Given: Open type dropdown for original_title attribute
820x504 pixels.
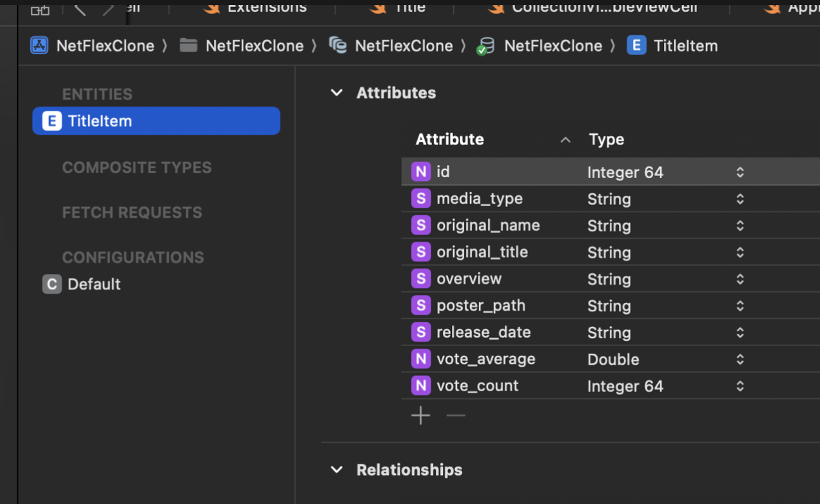Looking at the screenshot, I should (x=740, y=253).
